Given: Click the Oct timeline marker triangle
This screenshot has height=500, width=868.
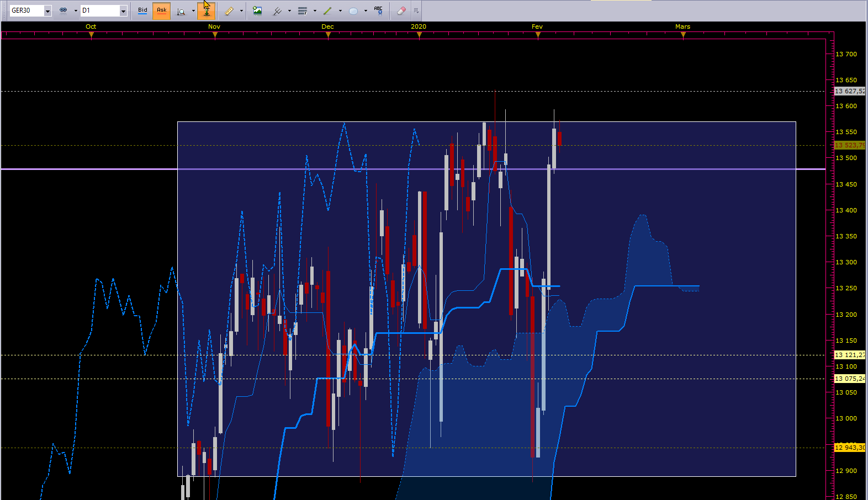Looking at the screenshot, I should tap(92, 35).
